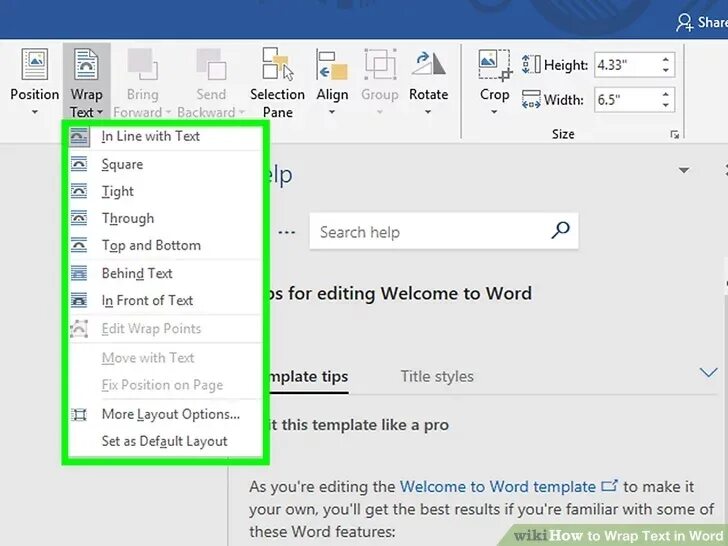This screenshot has height=546, width=728.
Task: Click Edit Wrap Points menu entry
Action: (165, 329)
